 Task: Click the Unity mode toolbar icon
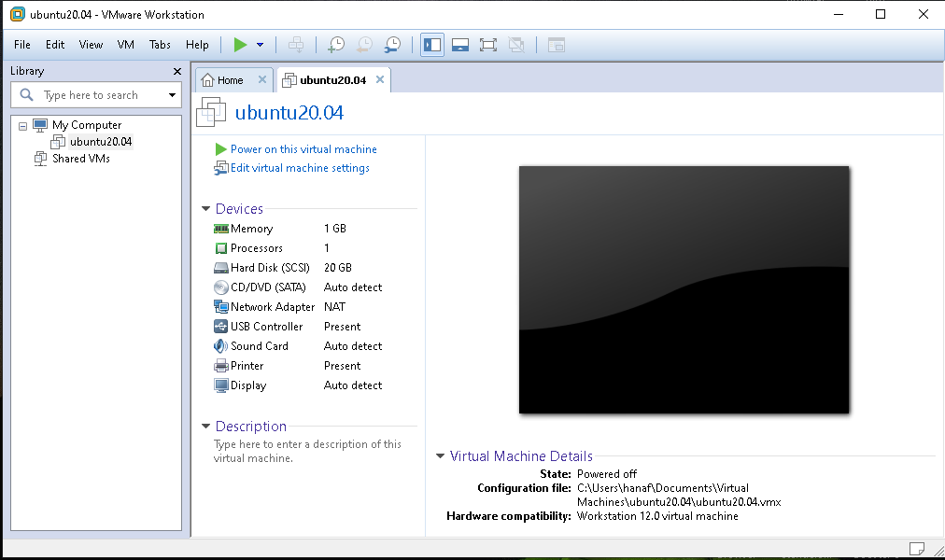pyautogui.click(x=516, y=45)
